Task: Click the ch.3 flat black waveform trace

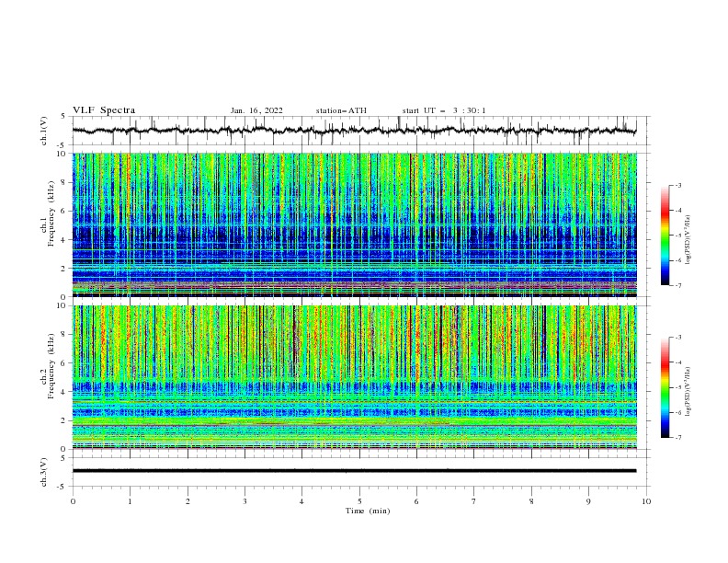Action: tap(355, 471)
